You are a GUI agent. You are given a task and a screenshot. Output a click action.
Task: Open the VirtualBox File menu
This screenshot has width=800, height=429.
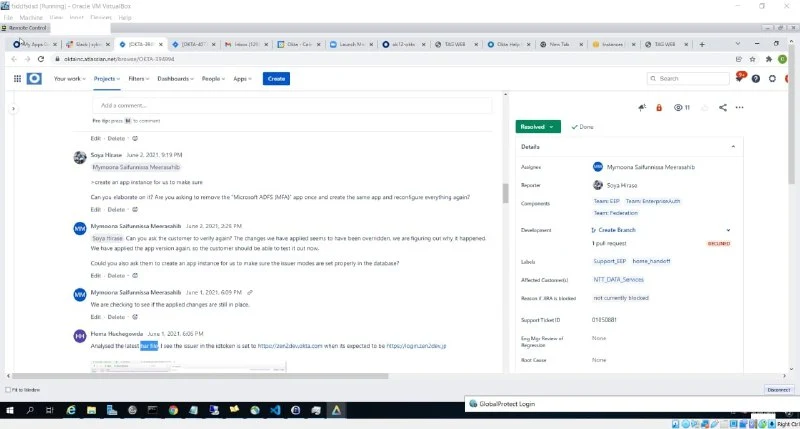pyautogui.click(x=8, y=17)
